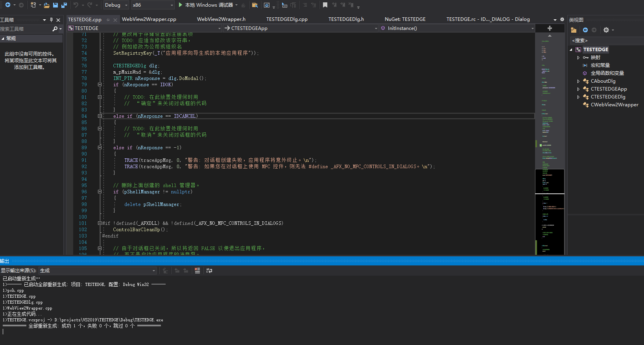644x345 pixels.
Task: Collapse the #if !defined(_AFXDLL) preprocessor region
Action: 100,223
